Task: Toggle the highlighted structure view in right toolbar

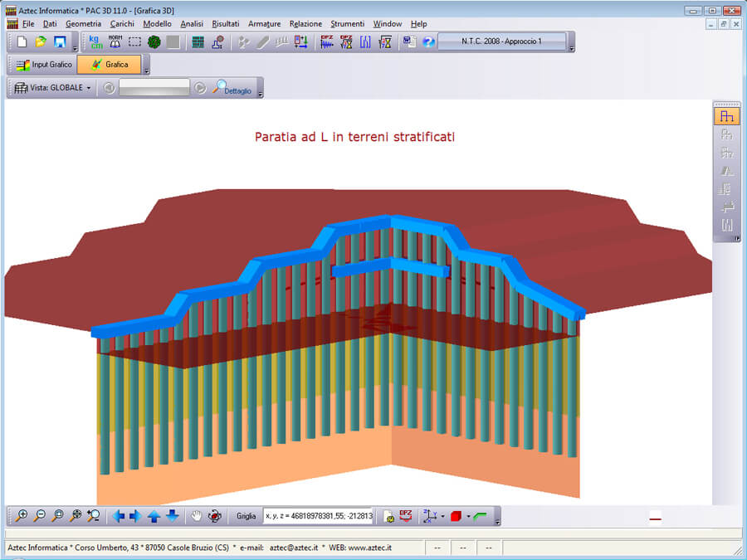Action: point(726,116)
